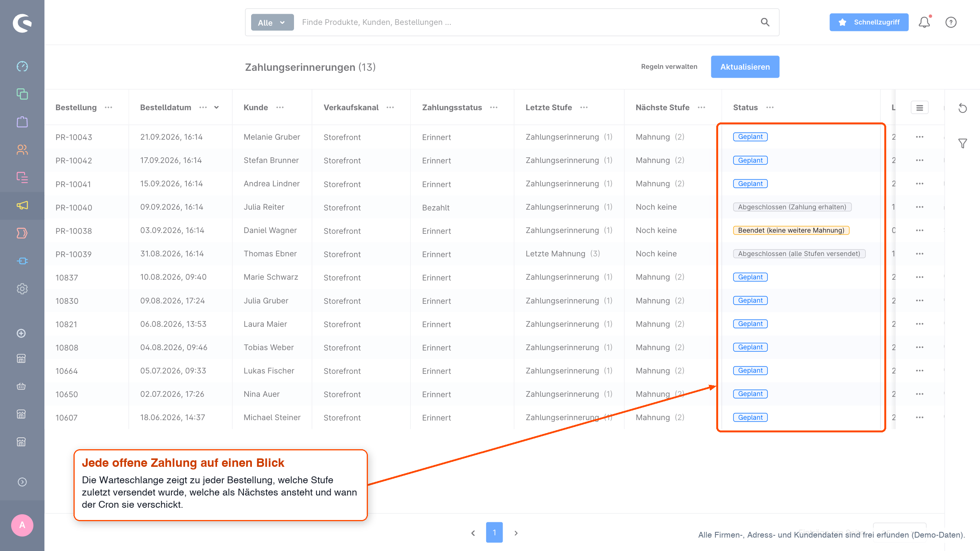The image size is (980, 551).
Task: Click the Regeln verwalten link
Action: 669,67
